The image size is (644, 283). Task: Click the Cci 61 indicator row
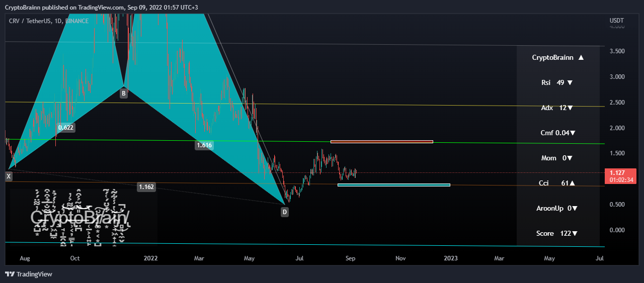(557, 183)
